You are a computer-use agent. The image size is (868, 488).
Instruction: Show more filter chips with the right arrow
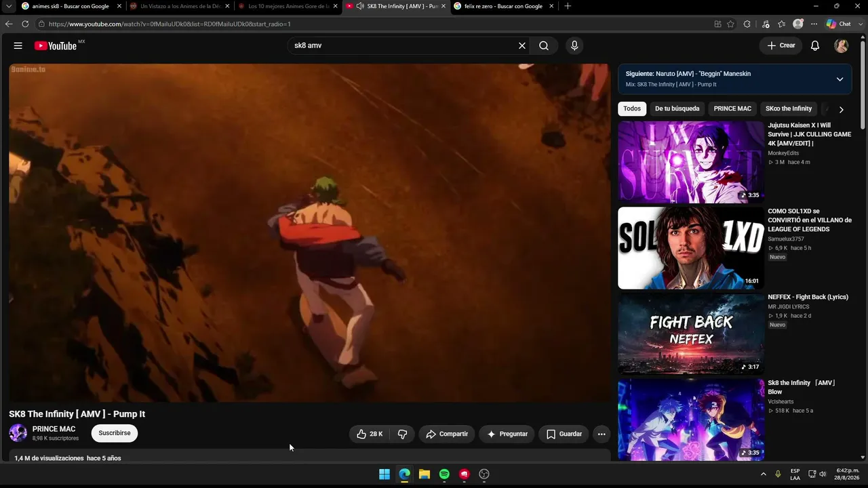coord(841,109)
